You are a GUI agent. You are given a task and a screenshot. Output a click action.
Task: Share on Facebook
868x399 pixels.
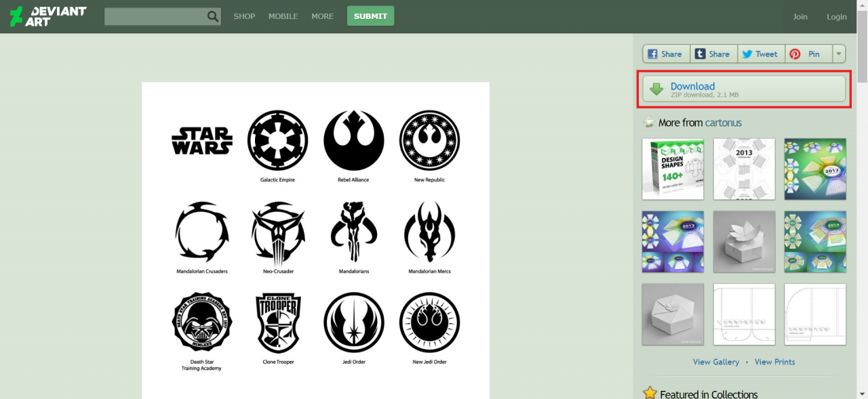(666, 54)
